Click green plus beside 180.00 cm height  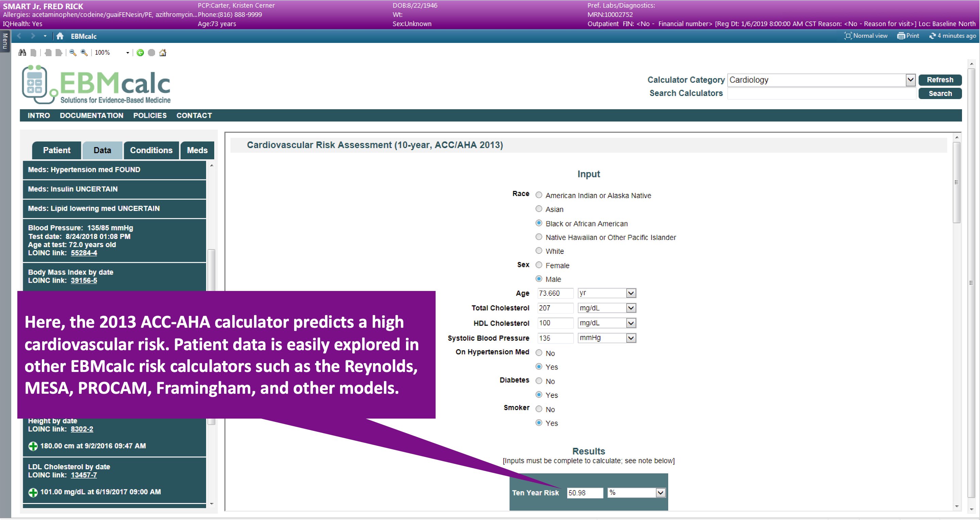pyautogui.click(x=33, y=446)
